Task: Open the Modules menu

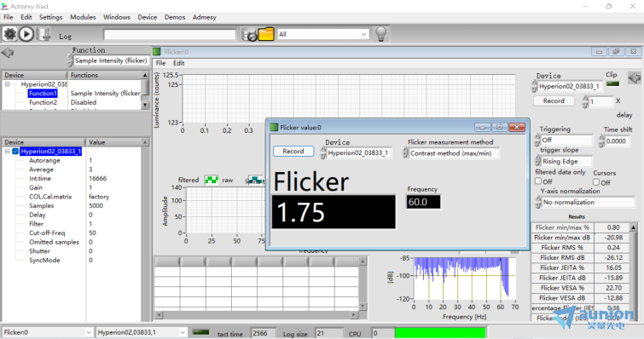Action: [x=83, y=17]
